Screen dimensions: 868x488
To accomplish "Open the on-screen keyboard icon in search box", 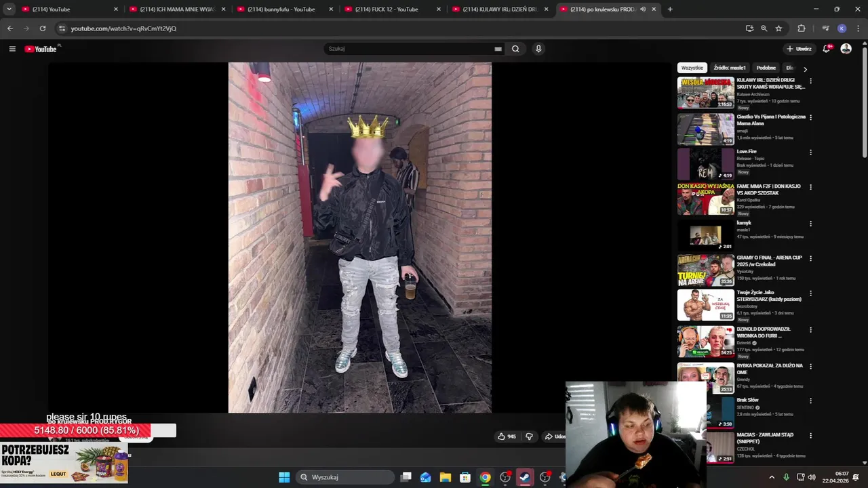I will coord(498,49).
